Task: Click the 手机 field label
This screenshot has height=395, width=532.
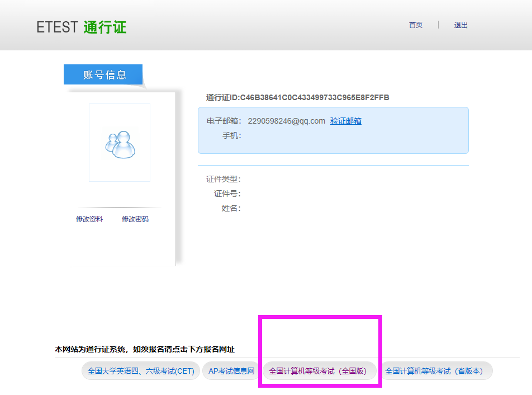Action: (x=231, y=135)
